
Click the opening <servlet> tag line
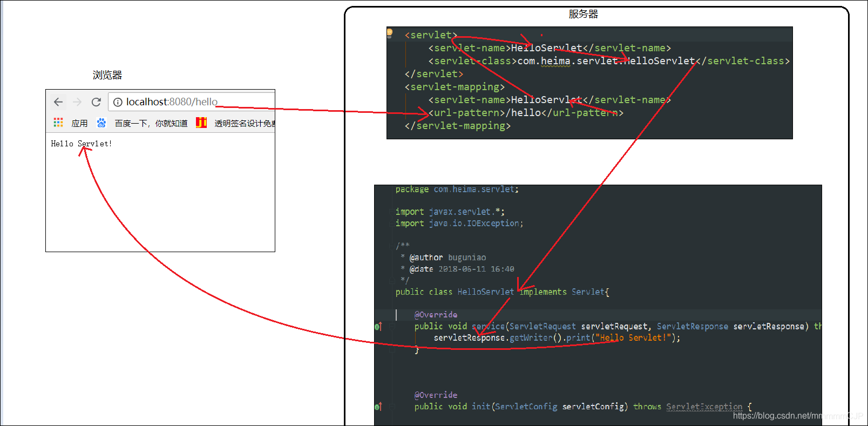click(x=431, y=35)
